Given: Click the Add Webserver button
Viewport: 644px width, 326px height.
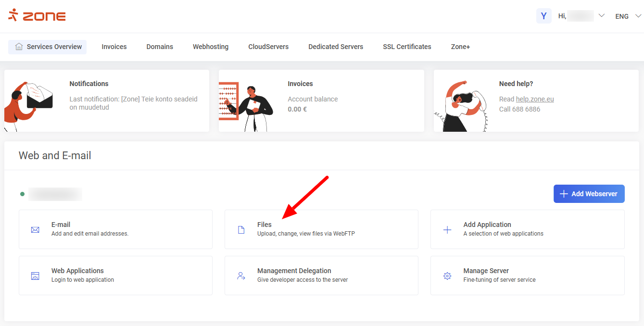Looking at the screenshot, I should [589, 194].
